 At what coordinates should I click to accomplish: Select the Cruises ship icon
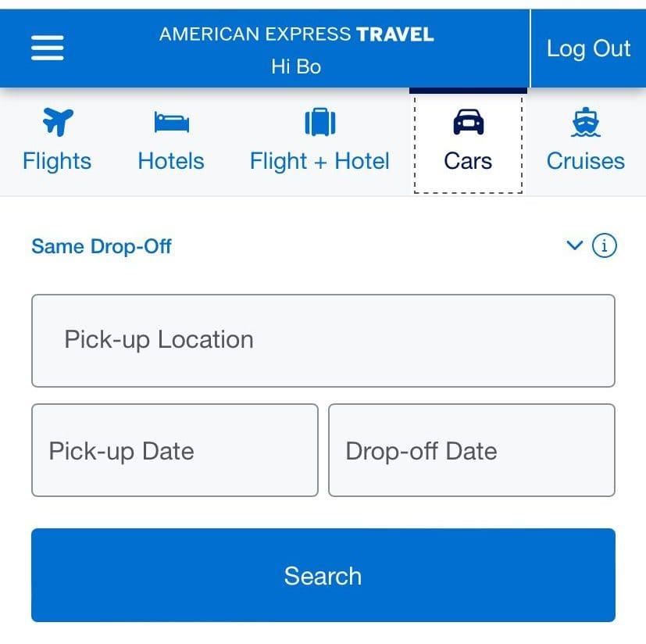click(x=584, y=122)
